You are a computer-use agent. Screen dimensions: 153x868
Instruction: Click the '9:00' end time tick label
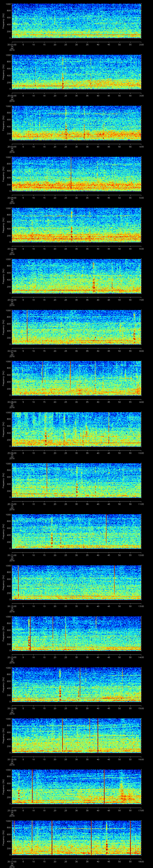(x=141, y=402)
